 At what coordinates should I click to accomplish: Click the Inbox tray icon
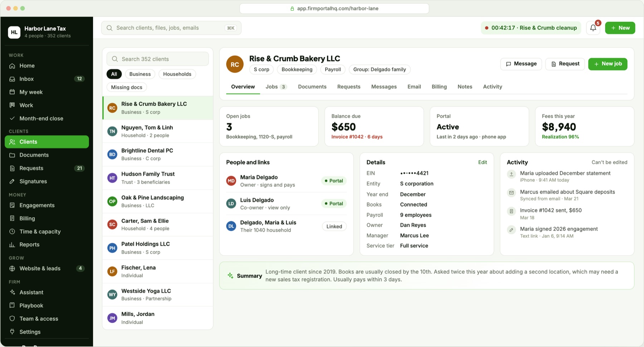pos(12,79)
